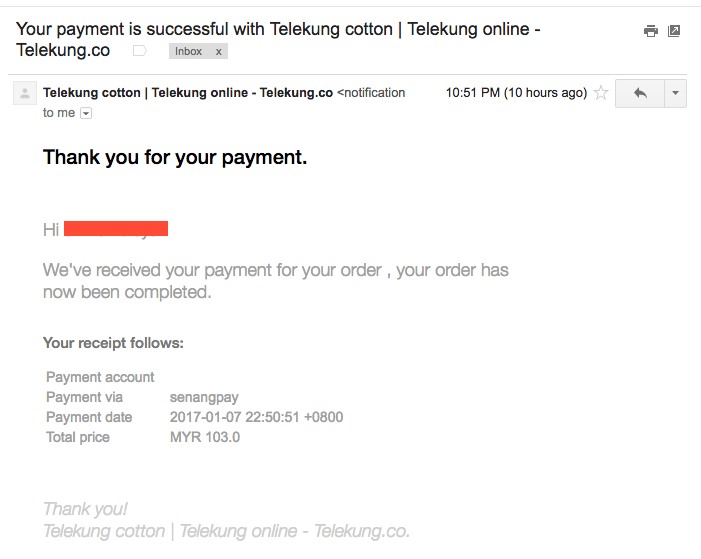Reply using the arrow button
The height and width of the screenshot is (559, 701).
[x=640, y=93]
